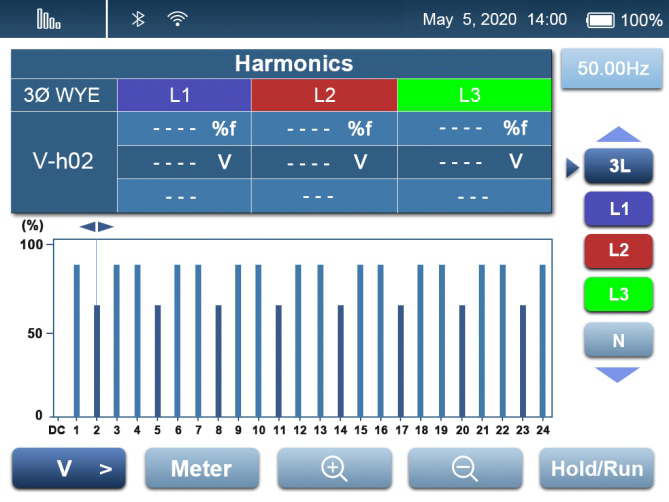Tap the Wi-Fi signal icon
Screen dimensions: 669x502
click(x=177, y=19)
